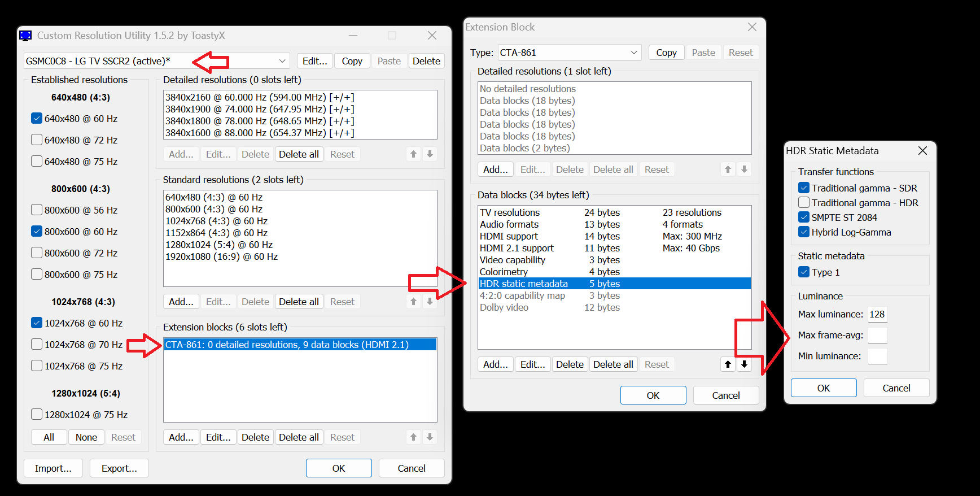Move data block up in Extension Block
The image size is (980, 496).
728,364
